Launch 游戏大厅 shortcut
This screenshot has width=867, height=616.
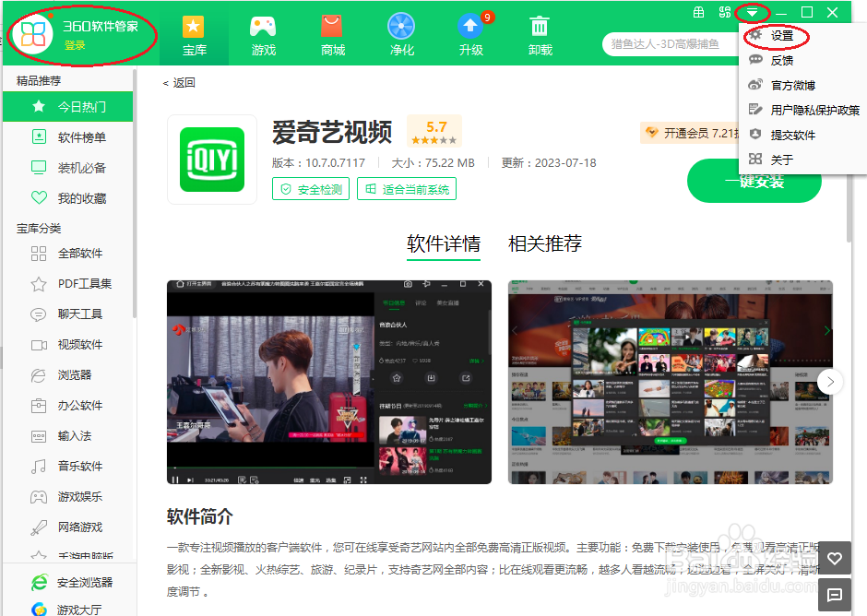(x=66, y=610)
